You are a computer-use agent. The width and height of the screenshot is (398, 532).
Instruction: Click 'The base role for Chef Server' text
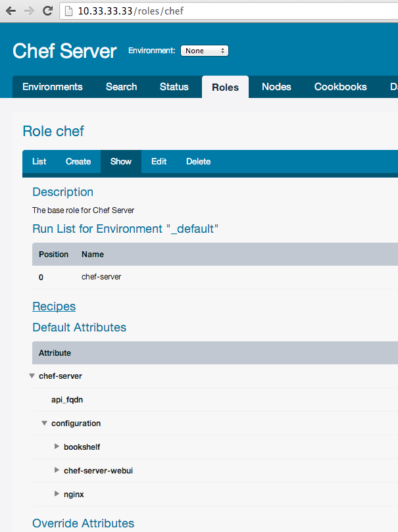tap(83, 210)
